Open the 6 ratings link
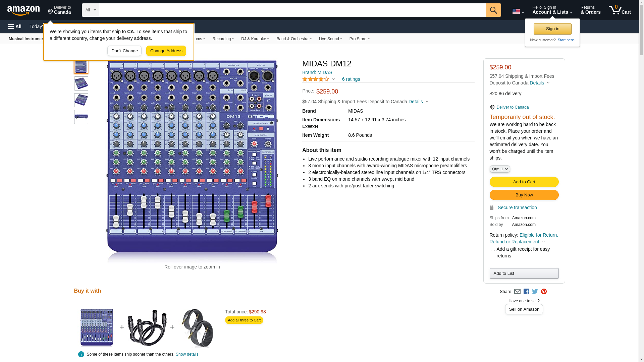Viewport: 644px width, 362px height. point(351,79)
